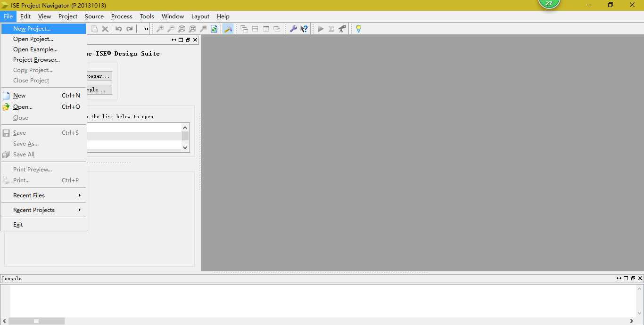Click the Undo arrow icon
Viewport: 644px width, 325px height.
119,29
